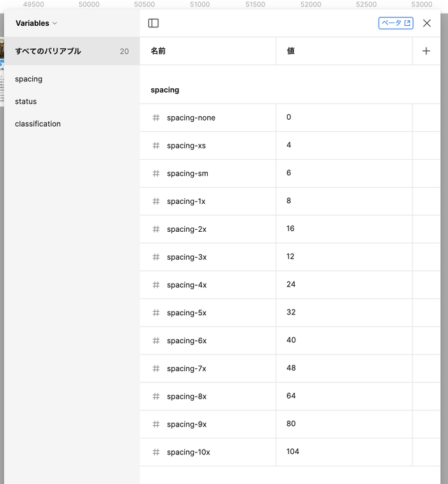This screenshot has height=484, width=448.
Task: Click number type icon of spacing-8x
Action: tap(156, 396)
